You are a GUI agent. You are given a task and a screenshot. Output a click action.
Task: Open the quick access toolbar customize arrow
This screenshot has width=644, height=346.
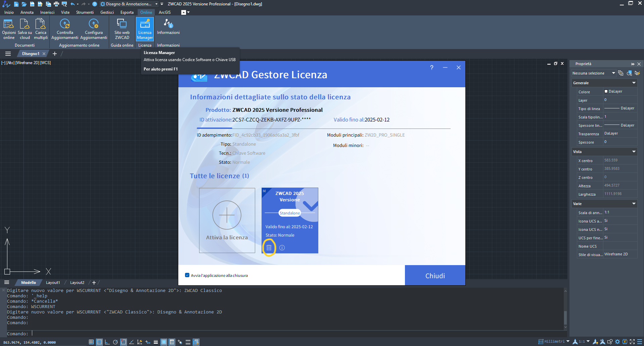coord(162,4)
